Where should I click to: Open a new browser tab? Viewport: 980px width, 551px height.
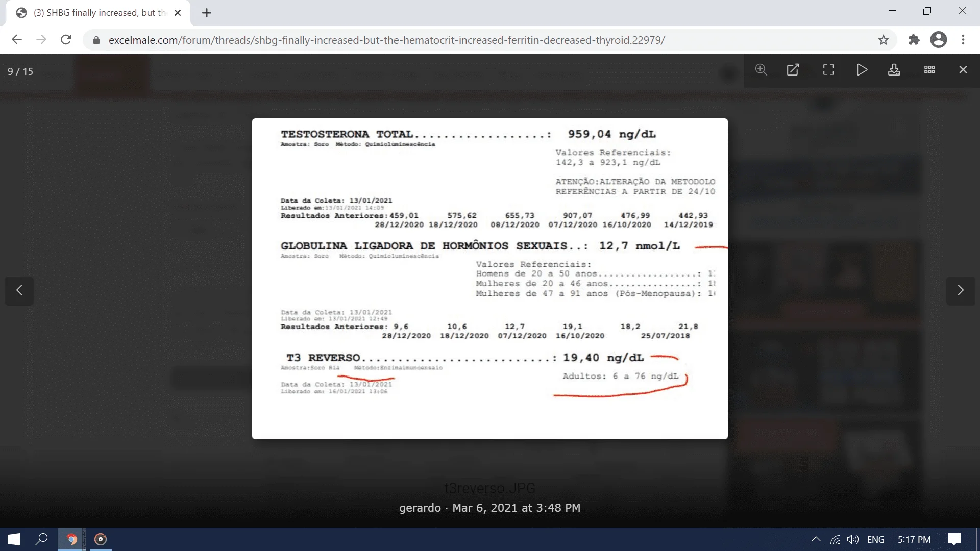click(207, 13)
